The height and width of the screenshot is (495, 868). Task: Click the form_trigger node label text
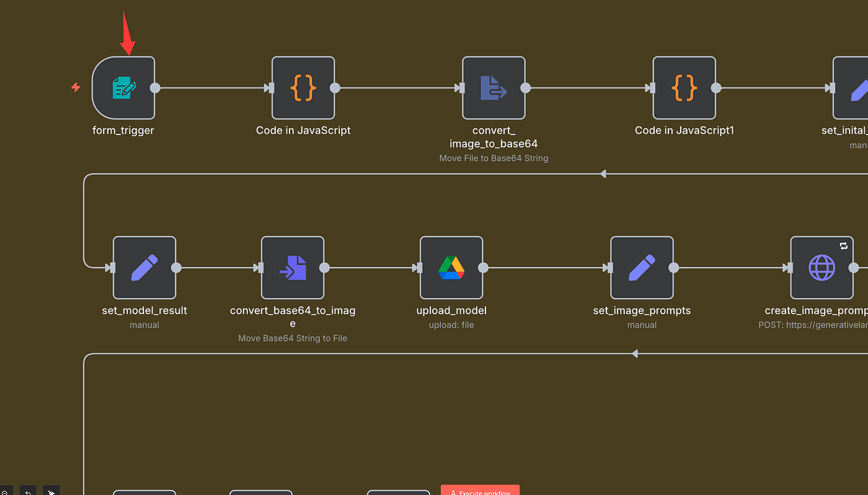click(x=123, y=130)
